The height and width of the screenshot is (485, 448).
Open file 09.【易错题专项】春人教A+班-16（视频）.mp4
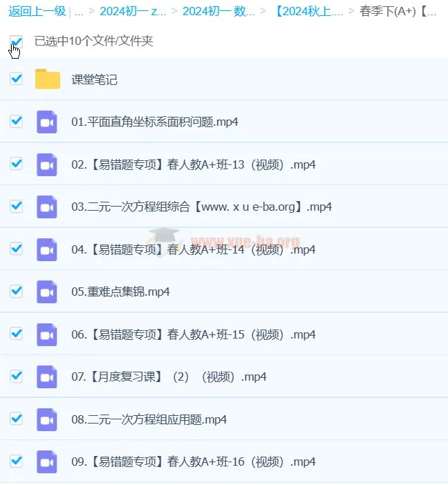194,462
